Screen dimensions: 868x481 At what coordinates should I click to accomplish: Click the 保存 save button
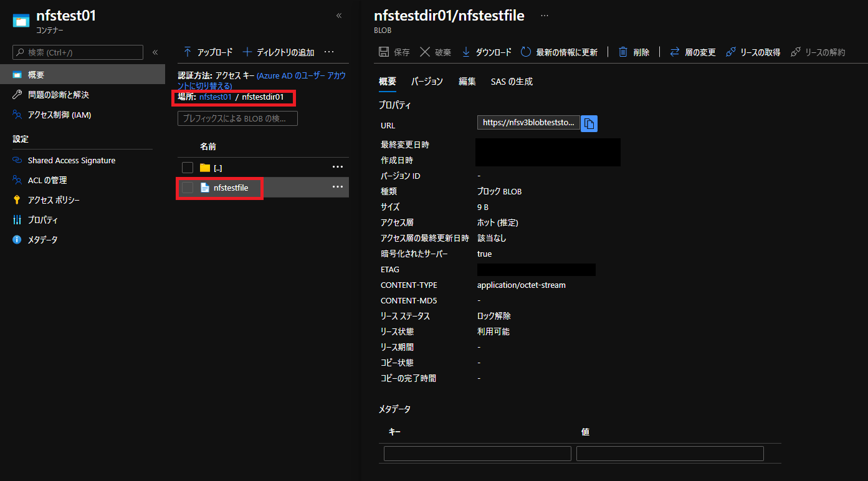[394, 52]
